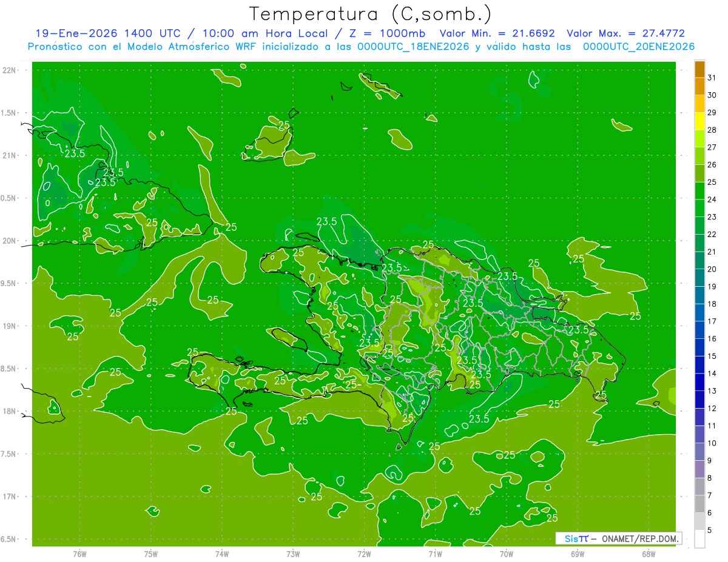Click the "26" color scale label
728x562 pixels.
pos(712,165)
